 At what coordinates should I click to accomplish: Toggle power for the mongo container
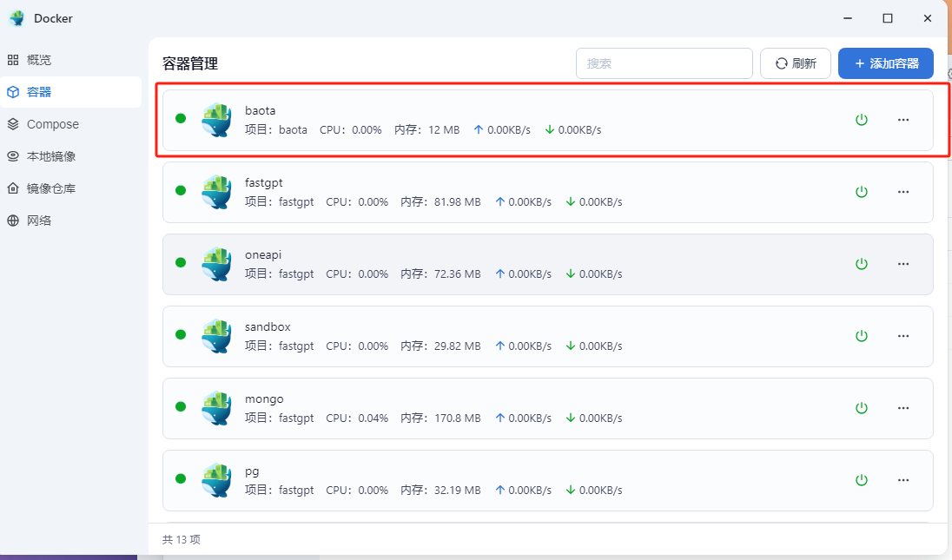861,408
